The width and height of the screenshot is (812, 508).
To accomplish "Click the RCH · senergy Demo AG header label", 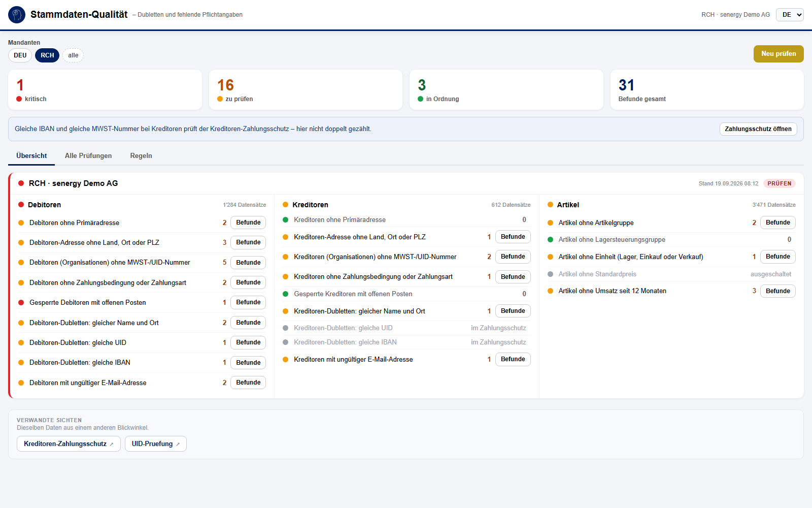I will [735, 15].
